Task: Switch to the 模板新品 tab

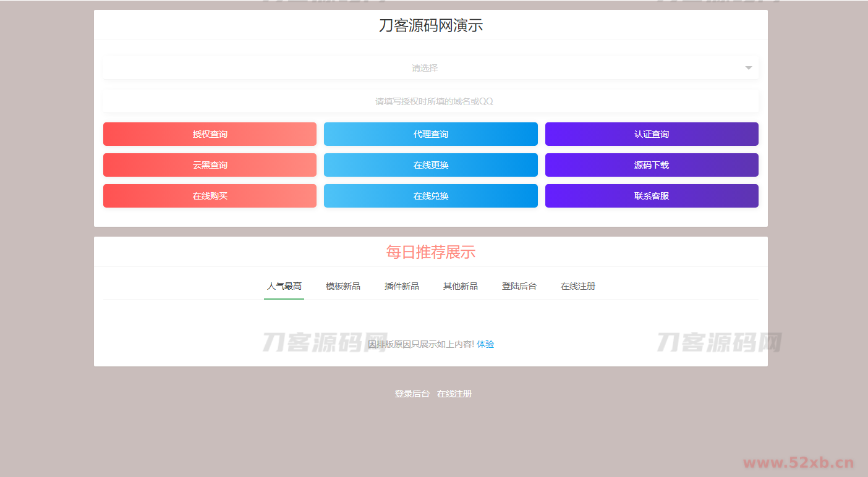Action: 343,286
